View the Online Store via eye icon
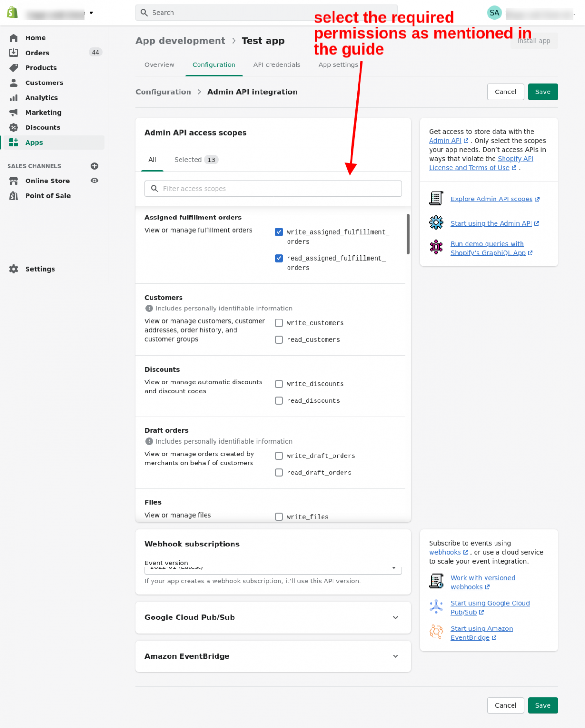This screenshot has width=585, height=728. click(94, 181)
